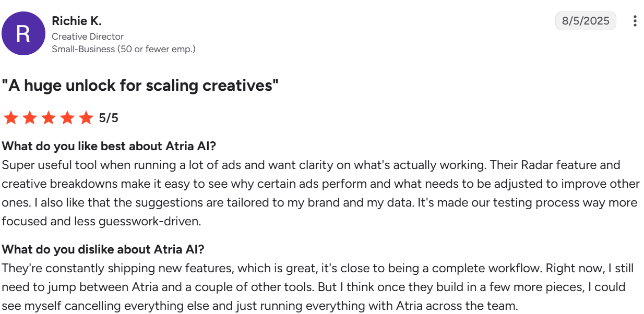Screen dimensions: 644x314
Task: Click the Small-Business company size label
Action: pos(124,49)
